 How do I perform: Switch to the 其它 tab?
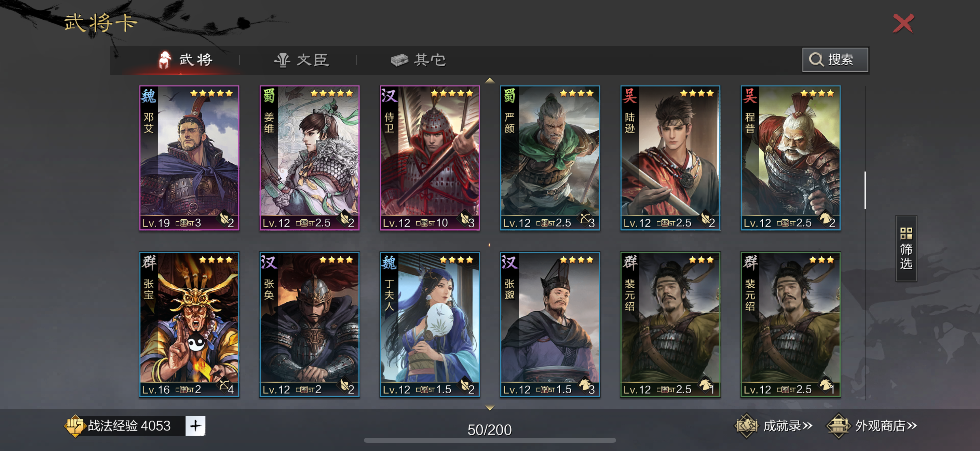point(419,60)
